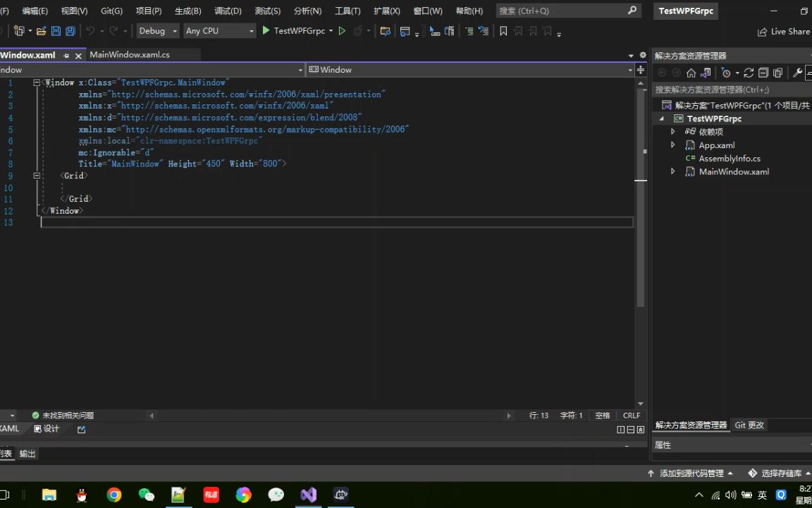Click the Show All Files icon
This screenshot has height=508, width=812.
click(x=778, y=73)
